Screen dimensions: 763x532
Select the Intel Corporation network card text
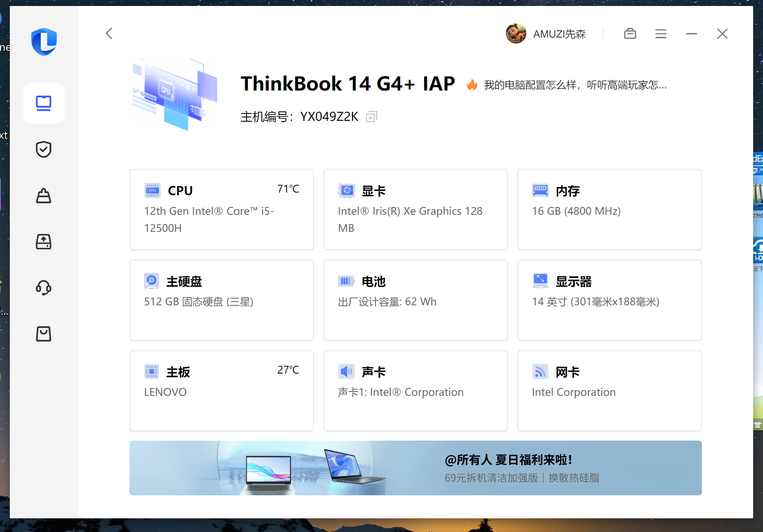point(574,392)
